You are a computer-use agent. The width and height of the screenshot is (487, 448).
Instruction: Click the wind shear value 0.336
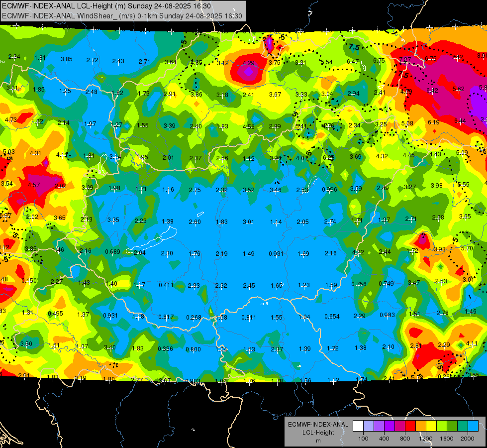click(x=165, y=348)
